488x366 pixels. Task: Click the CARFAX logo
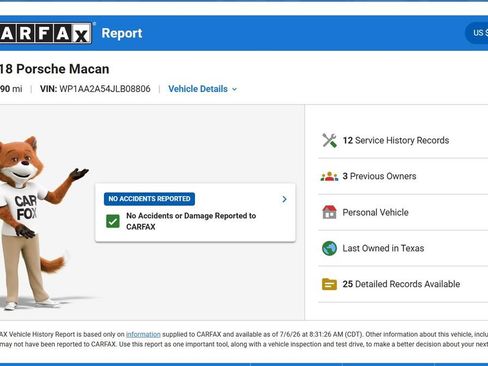tap(46, 33)
